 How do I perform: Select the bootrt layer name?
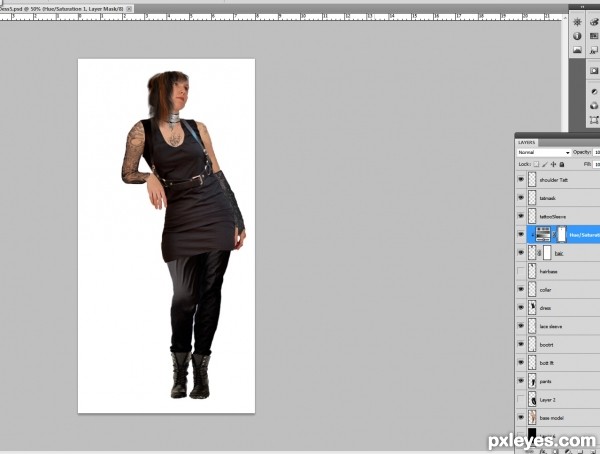pos(546,345)
